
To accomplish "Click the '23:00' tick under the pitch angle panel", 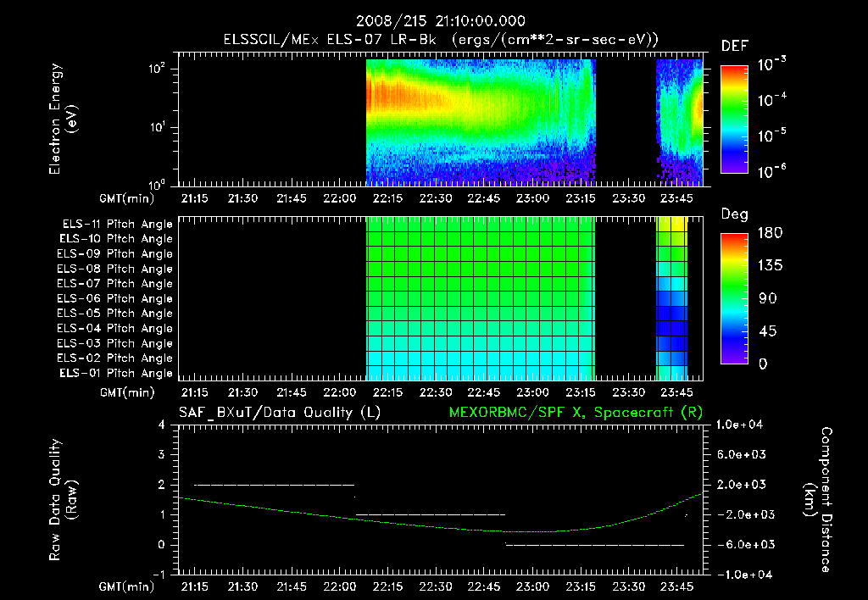I will [532, 393].
